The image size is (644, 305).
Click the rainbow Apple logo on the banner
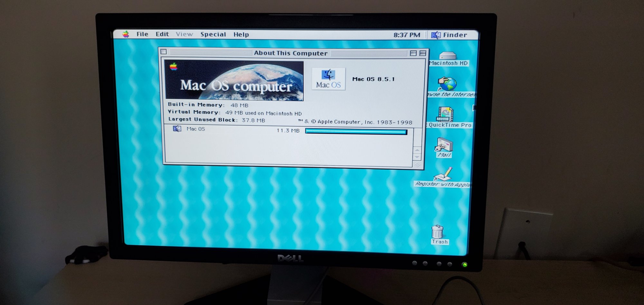point(174,66)
